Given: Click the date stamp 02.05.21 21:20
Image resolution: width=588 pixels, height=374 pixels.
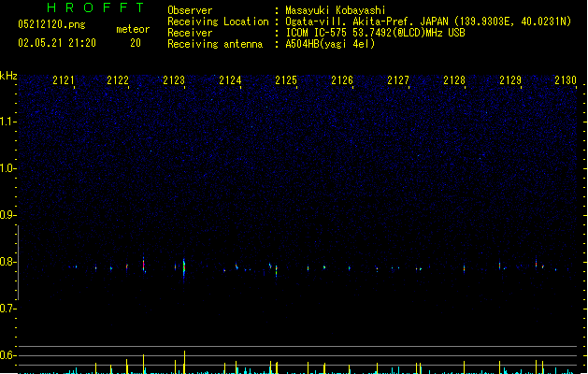Looking at the screenshot, I should click(x=57, y=43).
